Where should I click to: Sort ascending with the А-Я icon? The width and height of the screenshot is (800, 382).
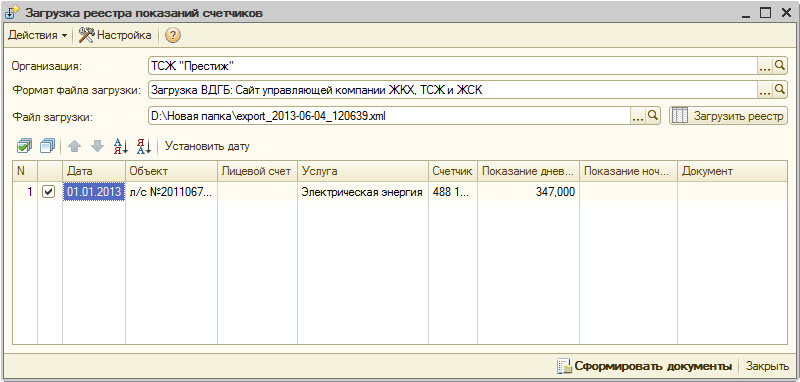(x=121, y=147)
